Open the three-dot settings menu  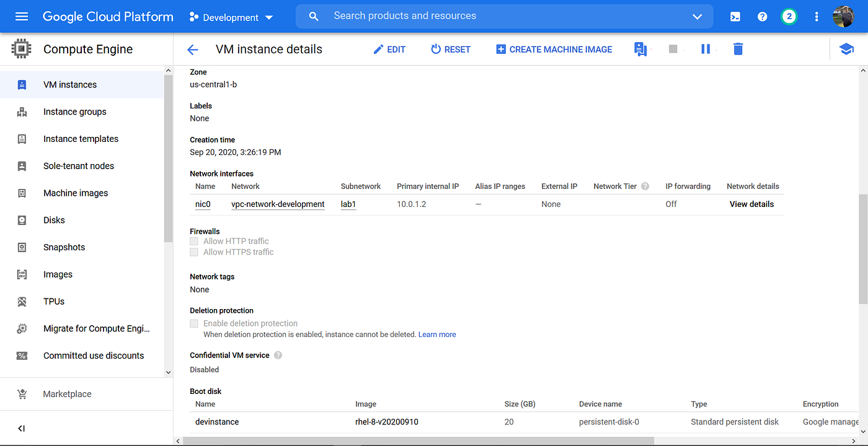(x=817, y=17)
